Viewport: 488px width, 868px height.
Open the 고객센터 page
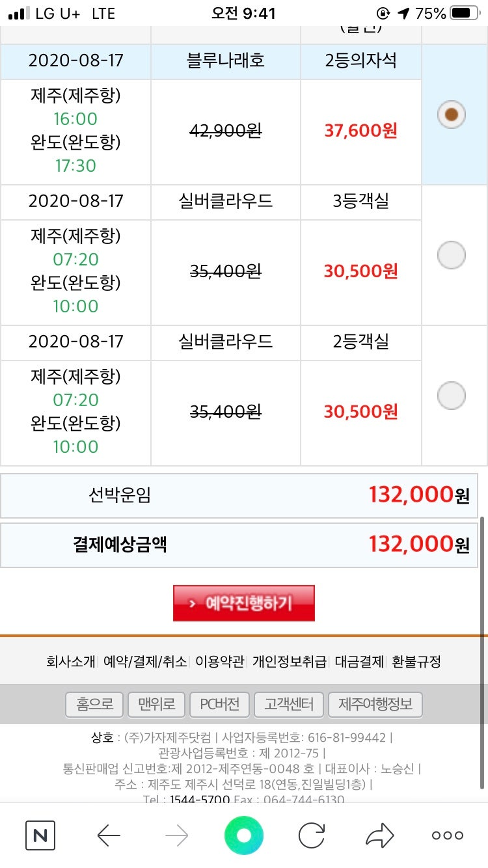pyautogui.click(x=289, y=704)
